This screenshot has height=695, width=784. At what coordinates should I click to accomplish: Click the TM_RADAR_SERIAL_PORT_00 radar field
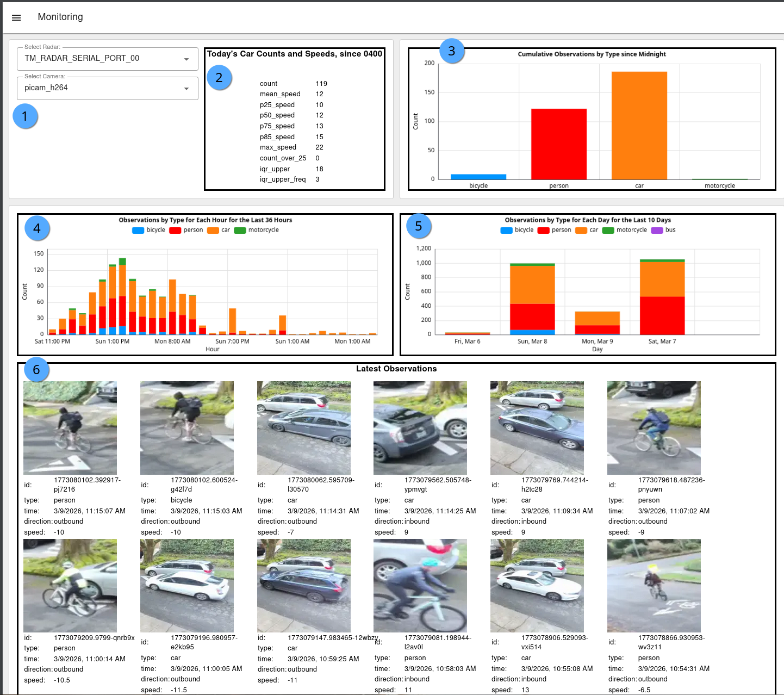coord(108,58)
